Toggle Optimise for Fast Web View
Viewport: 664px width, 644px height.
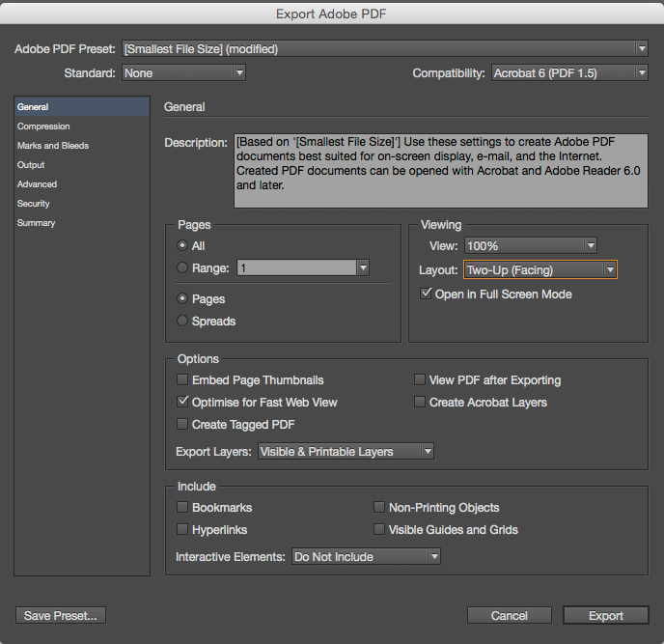point(182,402)
